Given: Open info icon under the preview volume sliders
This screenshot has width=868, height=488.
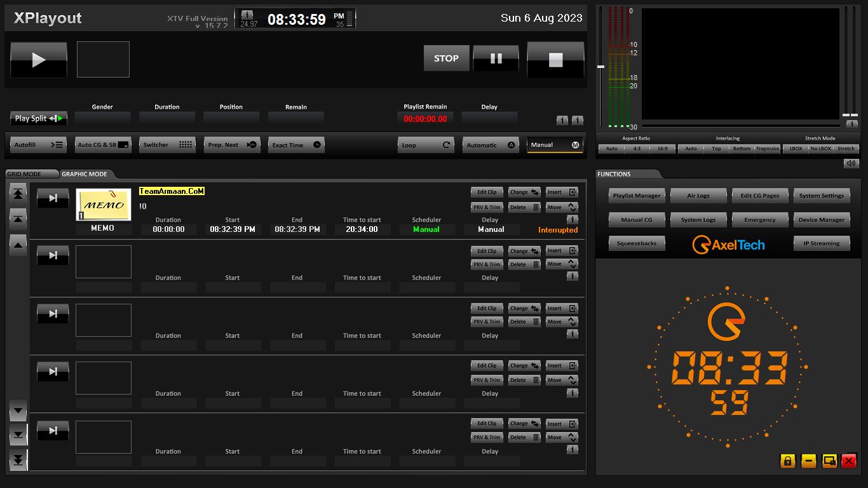Looking at the screenshot, I should (x=852, y=124).
